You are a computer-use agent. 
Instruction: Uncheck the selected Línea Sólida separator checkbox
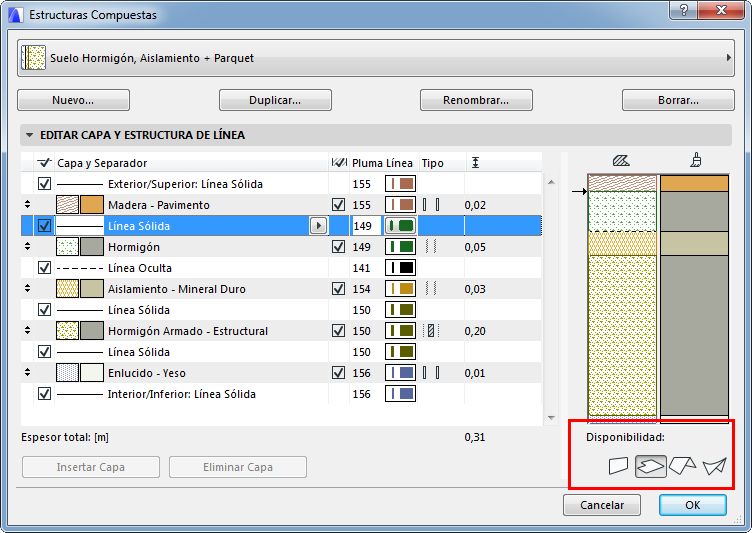click(44, 225)
